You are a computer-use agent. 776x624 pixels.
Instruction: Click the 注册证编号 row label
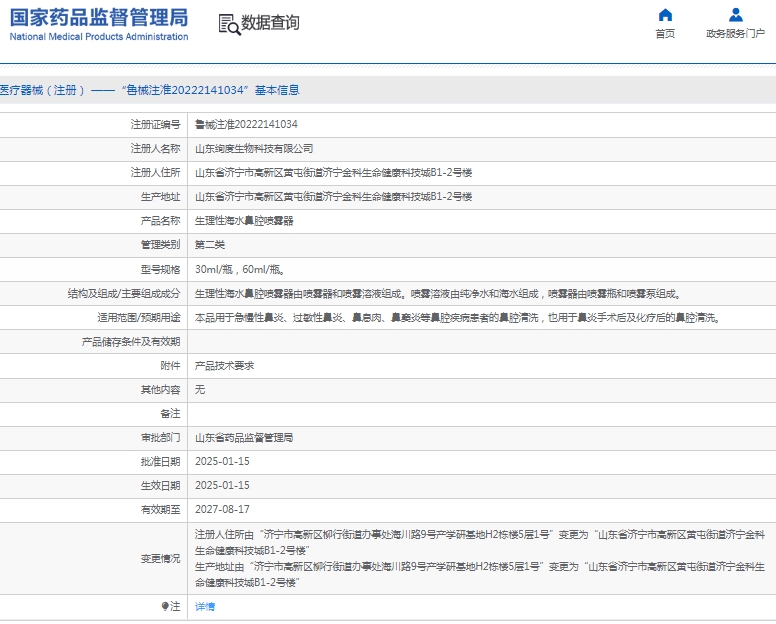click(155, 125)
